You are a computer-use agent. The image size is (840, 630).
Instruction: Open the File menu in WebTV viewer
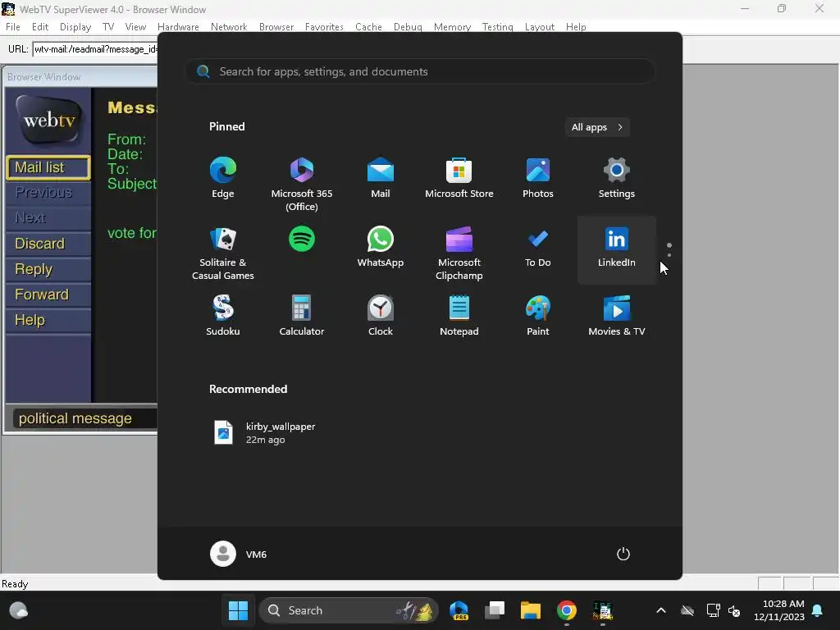click(13, 27)
